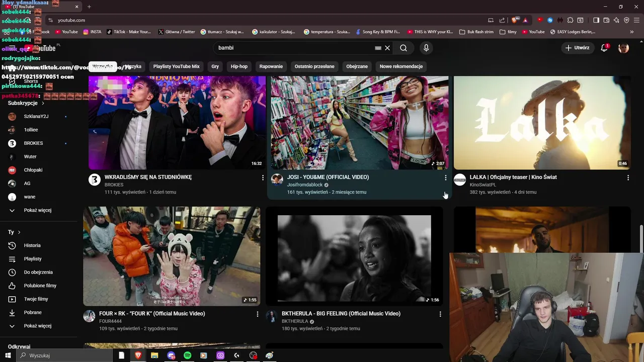Open YouTube notifications bell
This screenshot has height=362, width=644.
[605, 48]
